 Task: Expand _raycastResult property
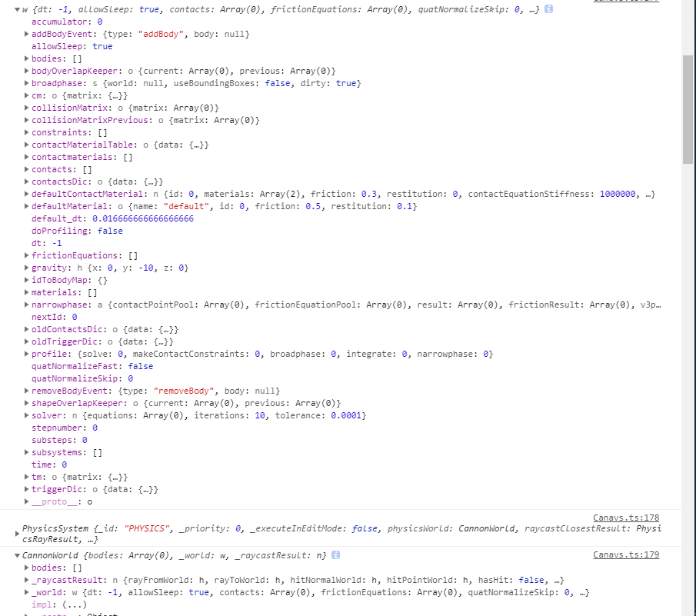[x=26, y=581]
